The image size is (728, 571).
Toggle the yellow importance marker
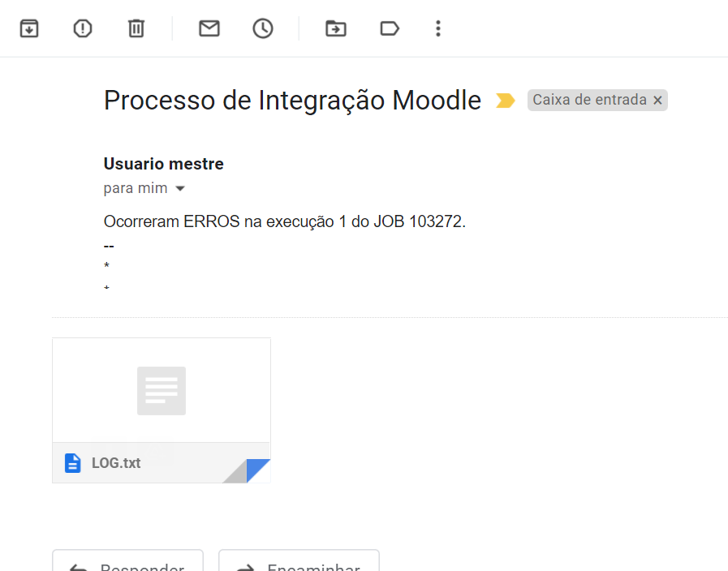pos(506,101)
